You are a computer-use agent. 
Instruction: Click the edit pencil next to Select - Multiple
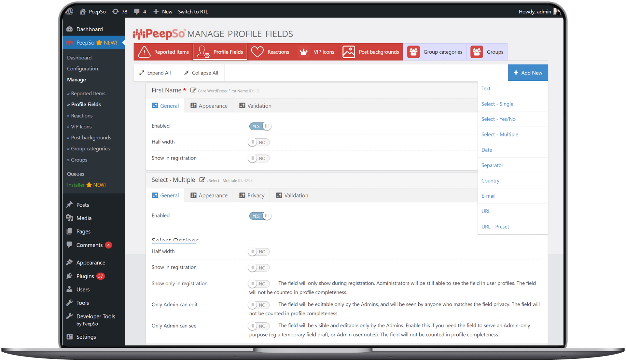click(x=202, y=180)
